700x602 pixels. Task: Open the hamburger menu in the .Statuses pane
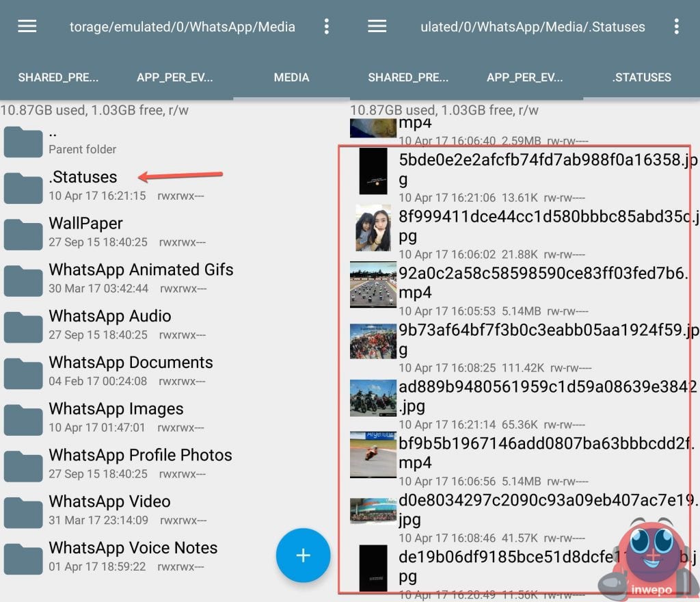377,27
